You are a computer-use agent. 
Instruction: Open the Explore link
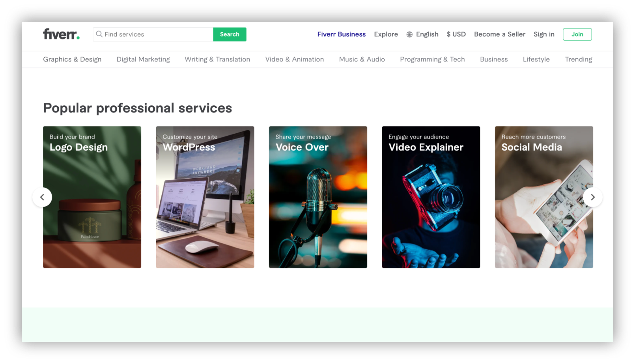coord(386,34)
